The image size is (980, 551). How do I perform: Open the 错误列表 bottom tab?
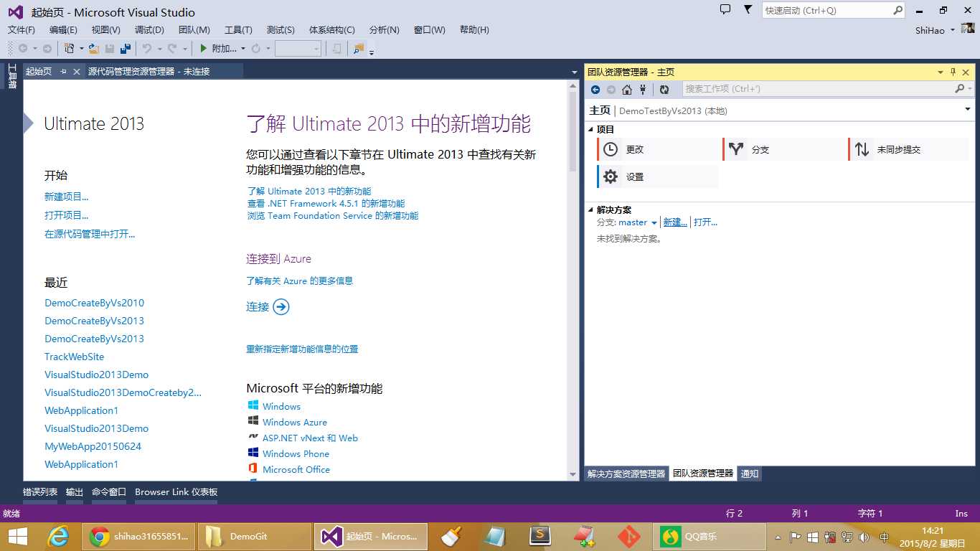pyautogui.click(x=40, y=492)
